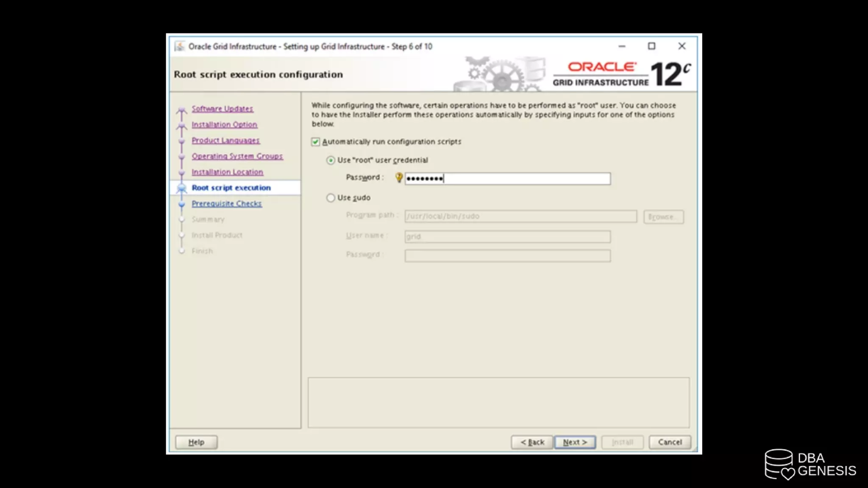
Task: Open Operating System Groups step
Action: pyautogui.click(x=237, y=156)
